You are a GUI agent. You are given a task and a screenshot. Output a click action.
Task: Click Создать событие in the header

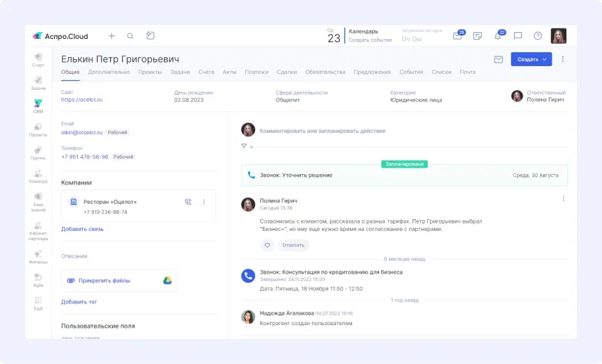370,40
